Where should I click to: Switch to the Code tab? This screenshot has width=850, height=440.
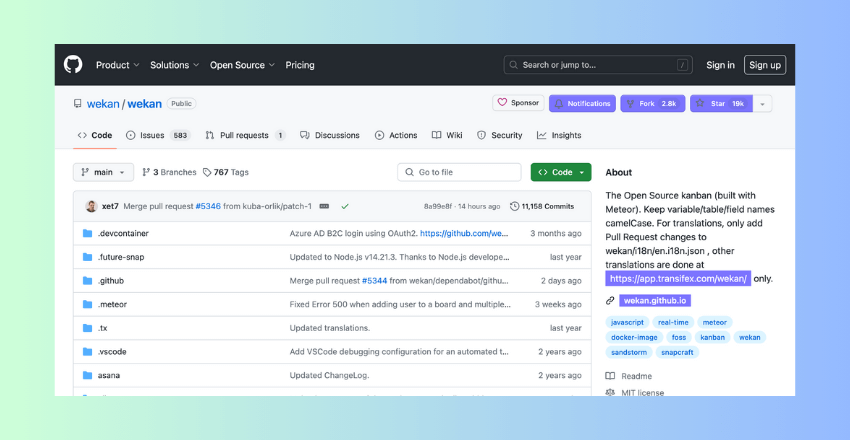pos(95,135)
